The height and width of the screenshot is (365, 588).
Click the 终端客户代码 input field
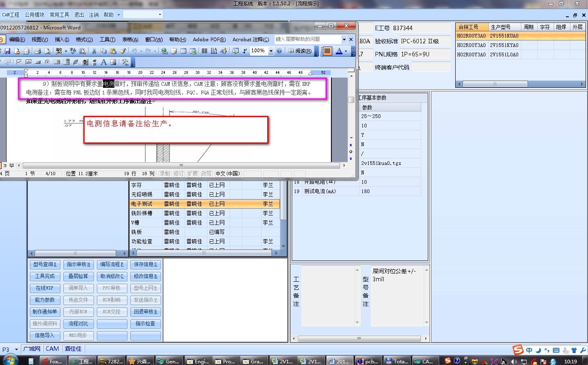pyautogui.click(x=431, y=67)
